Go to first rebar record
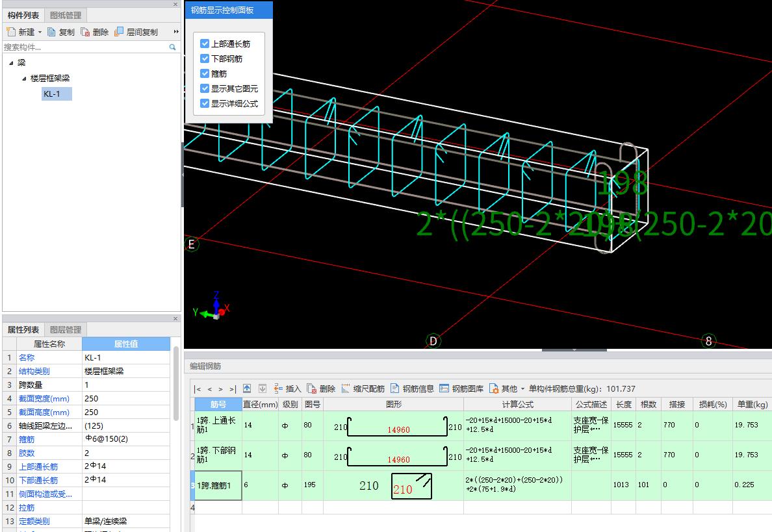Image resolution: width=772 pixels, height=532 pixels. (x=198, y=389)
